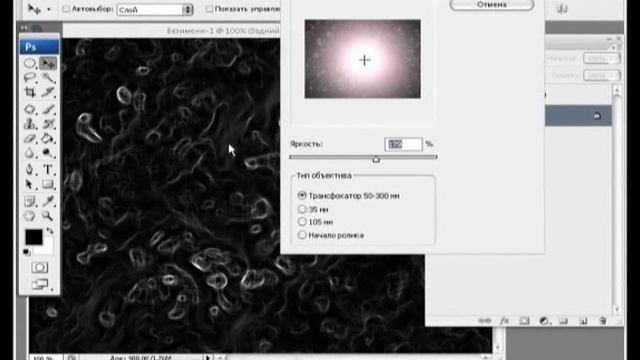The width and height of the screenshot is (640, 360).
Task: Select the Rectangle shape tool
Action: (x=48, y=184)
